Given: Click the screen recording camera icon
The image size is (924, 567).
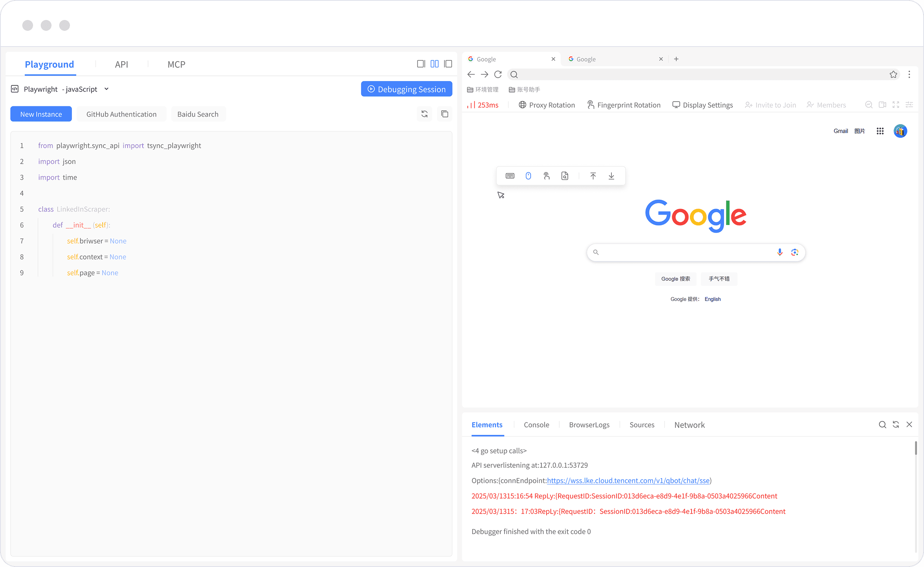Looking at the screenshot, I should pos(882,105).
